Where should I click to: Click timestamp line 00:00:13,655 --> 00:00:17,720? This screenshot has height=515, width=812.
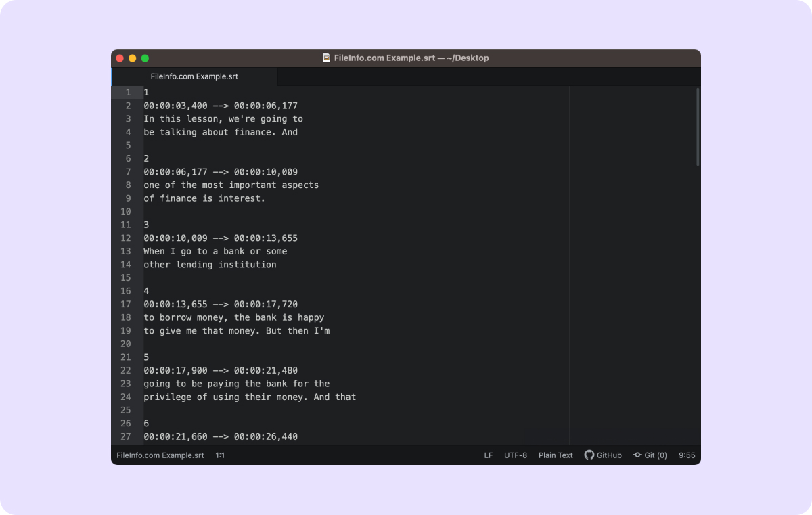pos(221,305)
